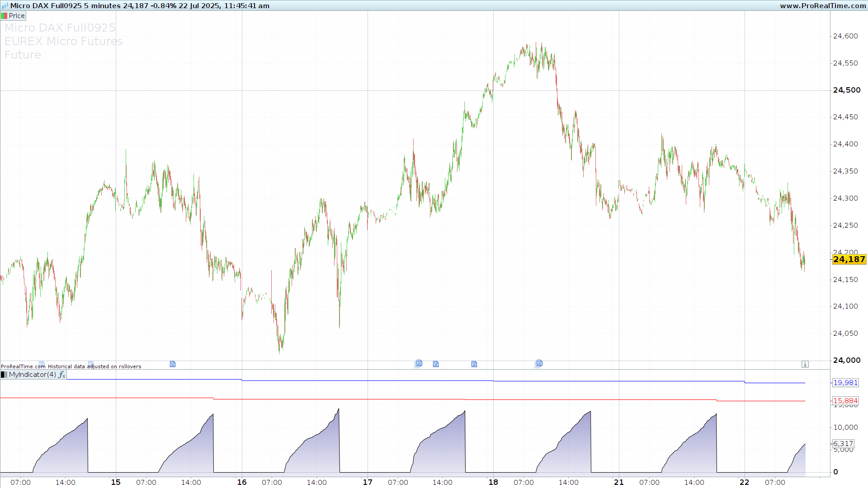Click the blue 19,981 value label
Image resolution: width=868 pixels, height=488 pixels.
[845, 383]
